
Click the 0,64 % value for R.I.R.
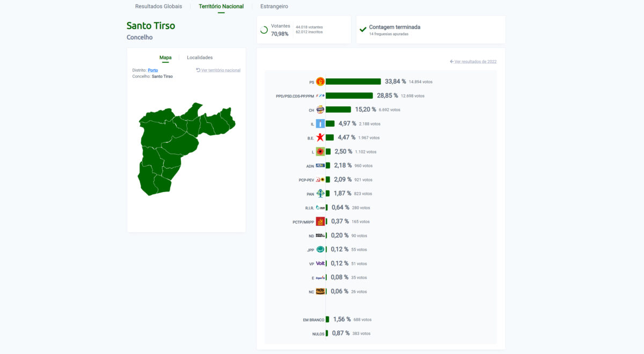pyautogui.click(x=340, y=208)
